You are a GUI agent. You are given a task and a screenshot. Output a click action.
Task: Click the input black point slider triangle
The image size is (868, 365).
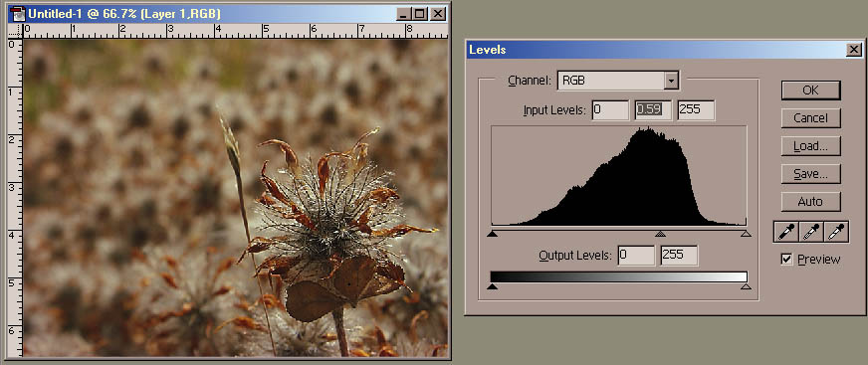492,234
